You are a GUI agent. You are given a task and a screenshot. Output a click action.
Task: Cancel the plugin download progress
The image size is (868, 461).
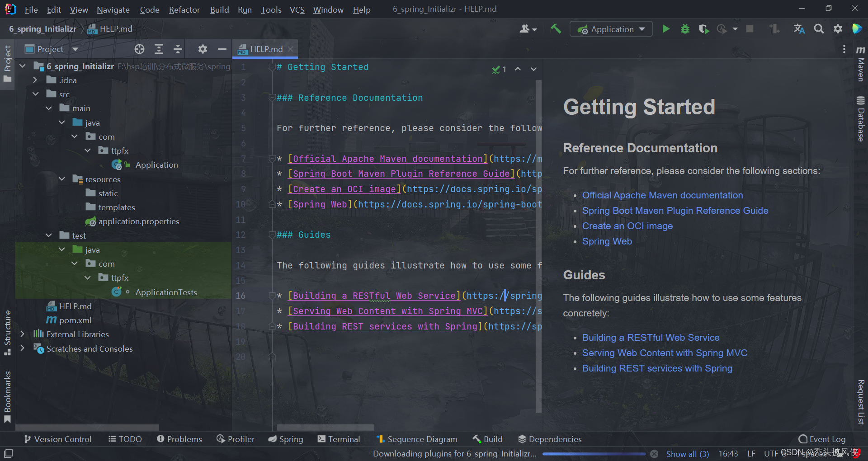[654, 454]
